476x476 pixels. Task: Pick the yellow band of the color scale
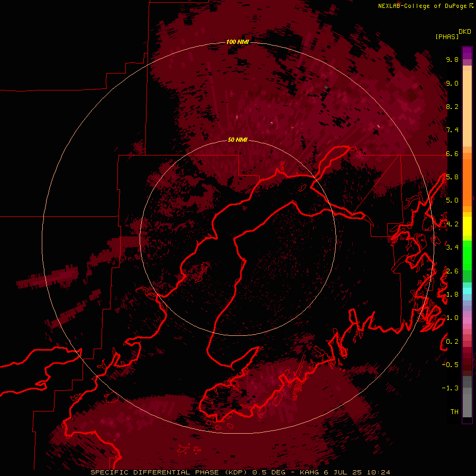tap(467, 226)
